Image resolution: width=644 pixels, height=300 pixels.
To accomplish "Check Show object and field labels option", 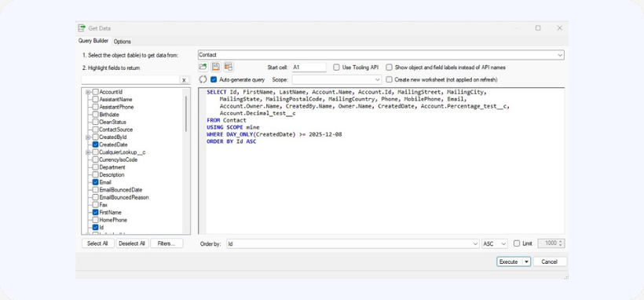I will (390, 67).
